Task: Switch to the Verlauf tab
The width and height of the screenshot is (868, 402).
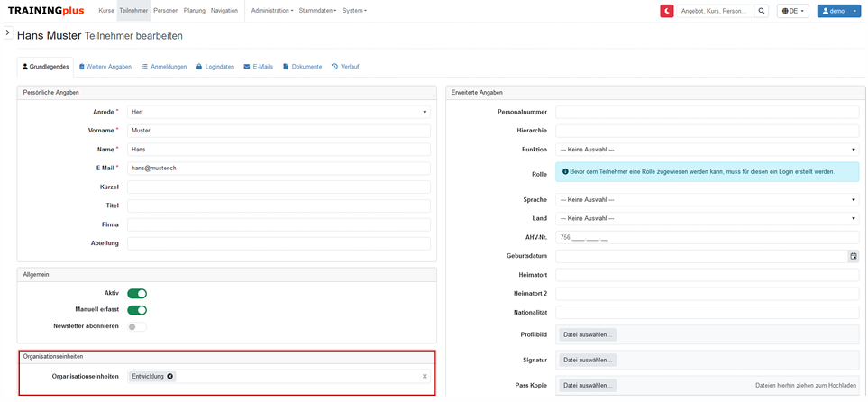Action: point(345,67)
